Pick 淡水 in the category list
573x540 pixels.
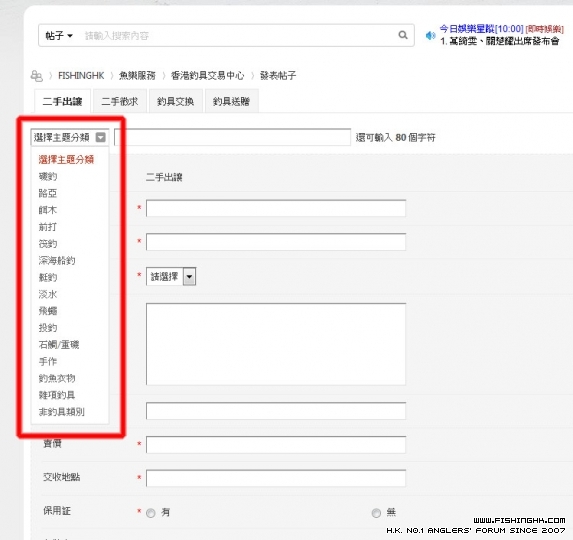click(48, 294)
